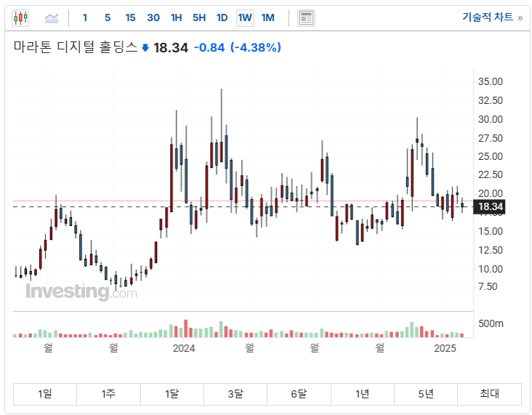The width and height of the screenshot is (532, 415).
Task: Switch to the area chart icon
Action: (52, 17)
